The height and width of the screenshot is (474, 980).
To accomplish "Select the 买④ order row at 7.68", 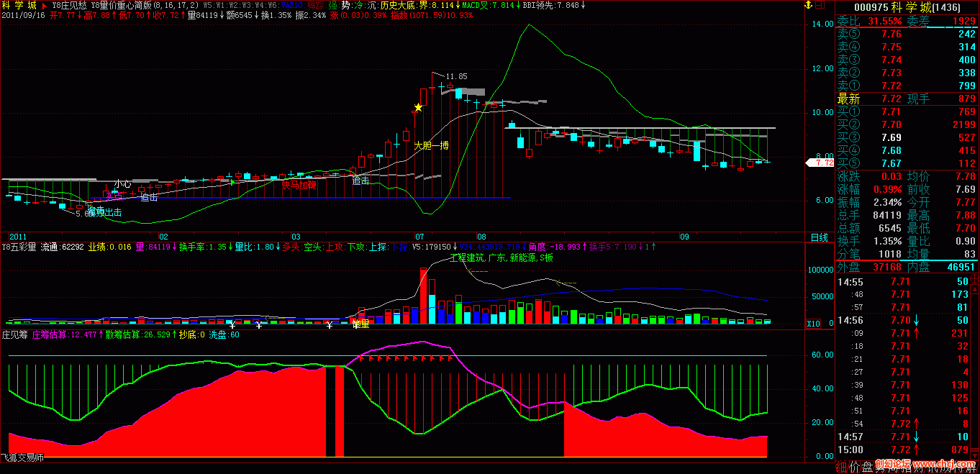I will [x=907, y=150].
